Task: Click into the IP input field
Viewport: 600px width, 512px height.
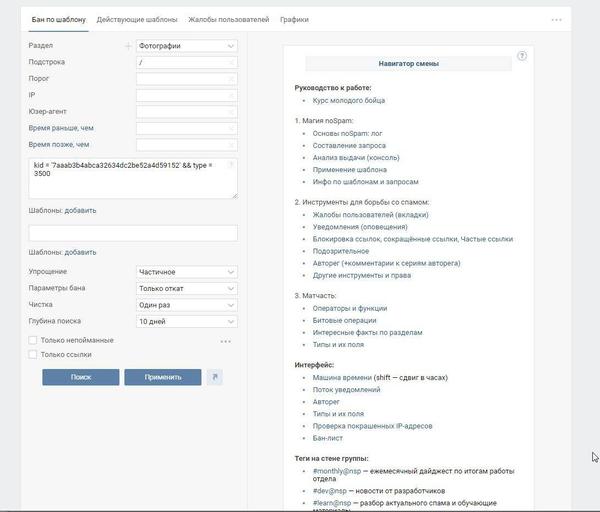Action: click(x=186, y=94)
